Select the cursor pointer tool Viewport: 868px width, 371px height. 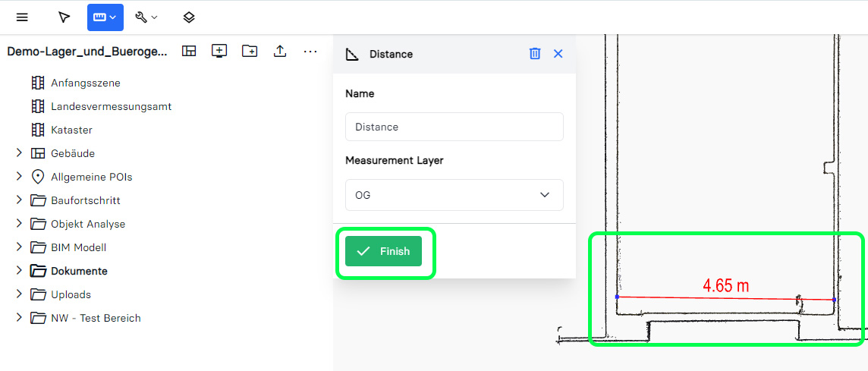(x=64, y=17)
